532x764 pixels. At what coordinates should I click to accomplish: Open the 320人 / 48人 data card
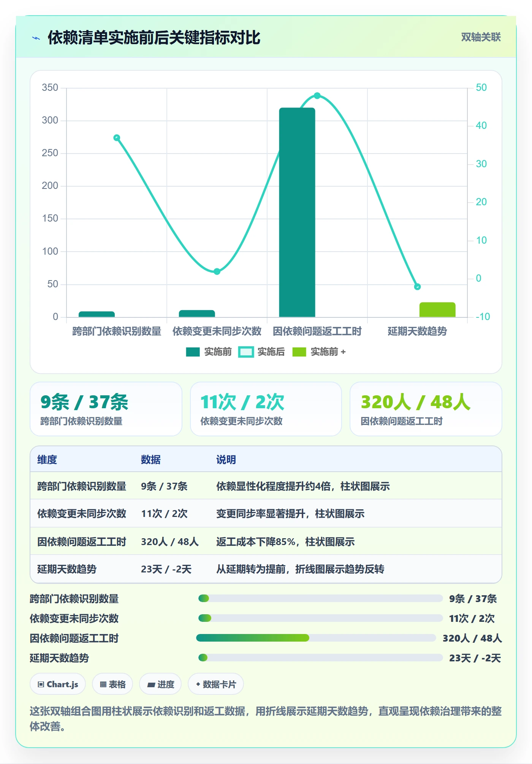coord(426,409)
